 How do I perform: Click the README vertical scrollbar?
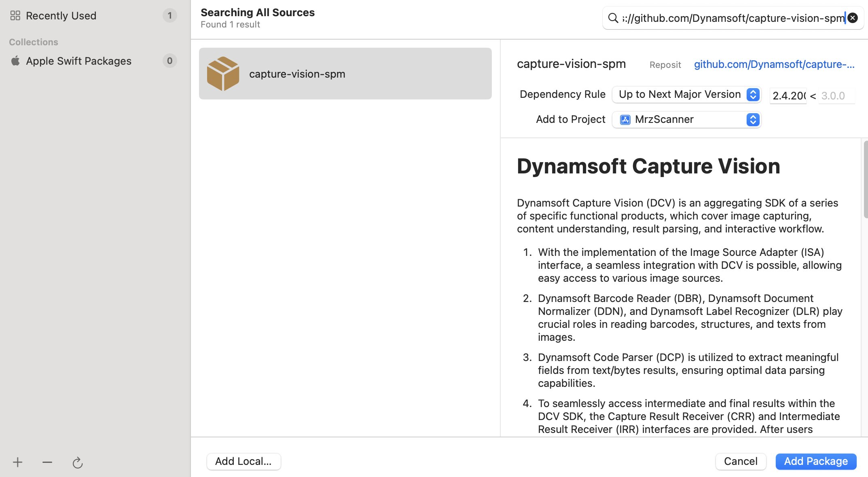click(x=865, y=180)
